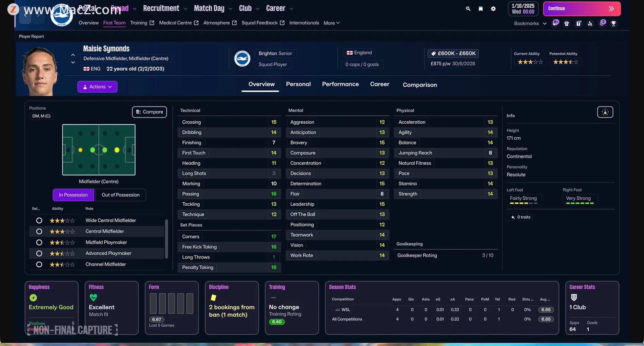The image size is (644, 346).
Task: Switch to Out of Possession view
Action: [x=120, y=195]
